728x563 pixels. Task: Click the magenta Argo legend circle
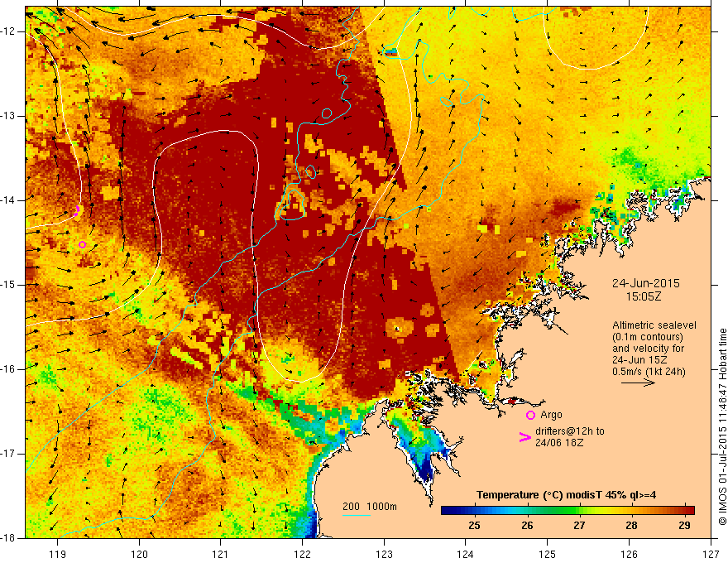coord(530,415)
